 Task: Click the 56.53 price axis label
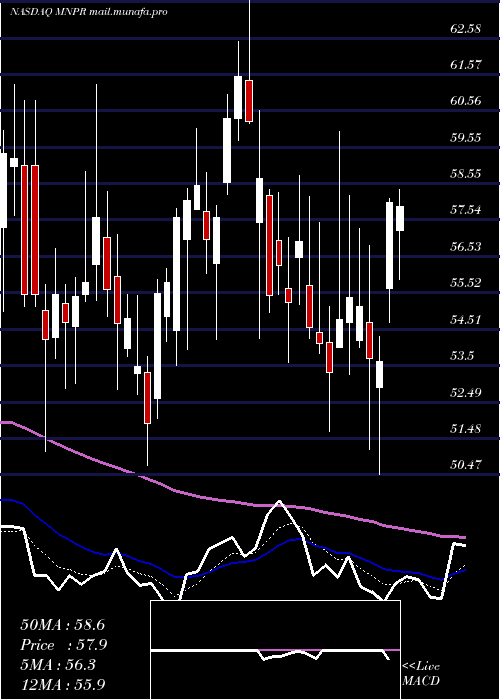466,246
